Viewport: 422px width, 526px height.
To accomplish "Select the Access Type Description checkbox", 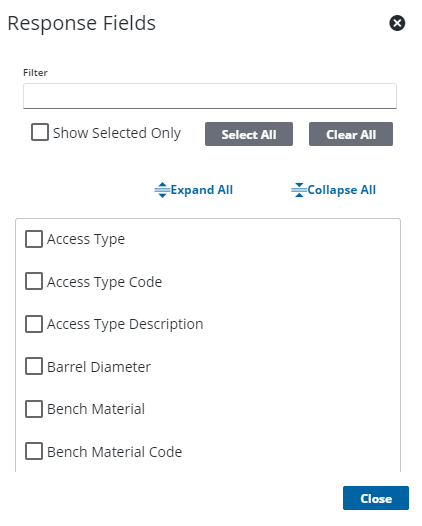I will (34, 324).
